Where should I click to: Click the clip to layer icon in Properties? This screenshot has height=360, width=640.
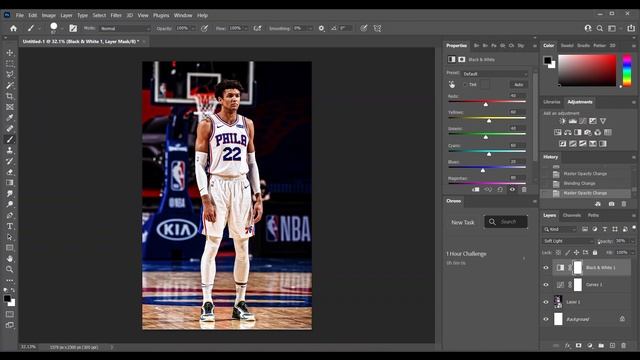point(476,189)
